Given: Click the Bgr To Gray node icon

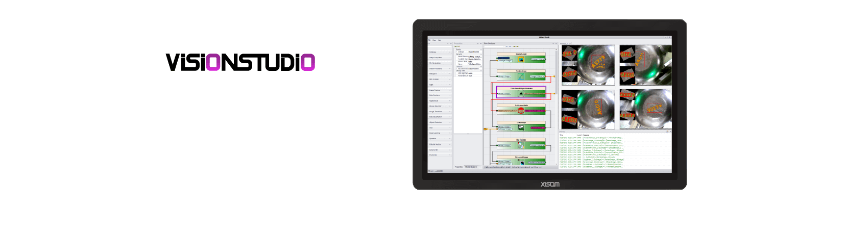Looking at the screenshot, I should [521, 145].
